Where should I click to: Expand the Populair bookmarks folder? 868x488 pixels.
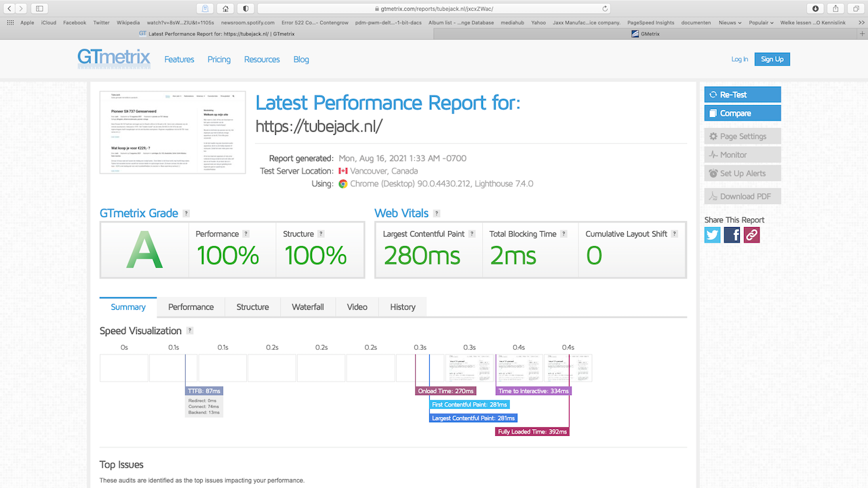[x=761, y=22]
